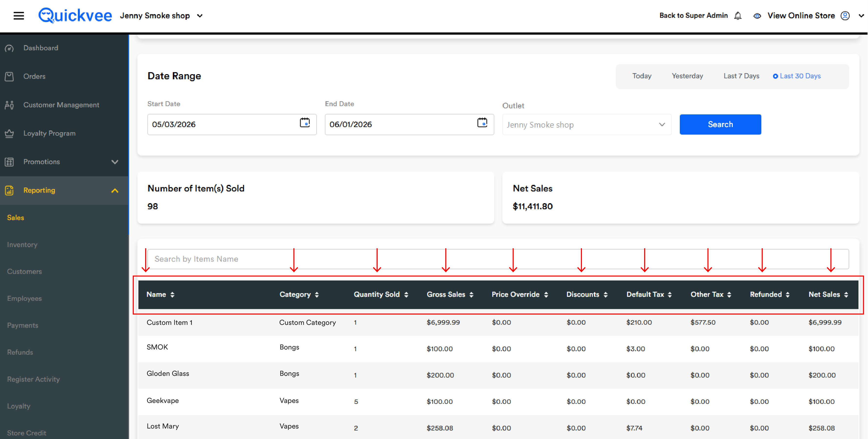Click the Geekvape item name
This screenshot has width=868, height=439.
tap(162, 401)
